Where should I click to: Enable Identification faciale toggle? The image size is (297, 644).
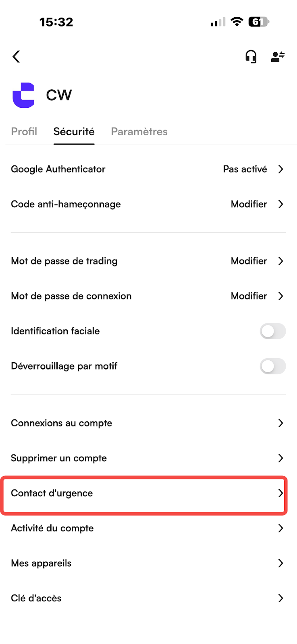273,331
